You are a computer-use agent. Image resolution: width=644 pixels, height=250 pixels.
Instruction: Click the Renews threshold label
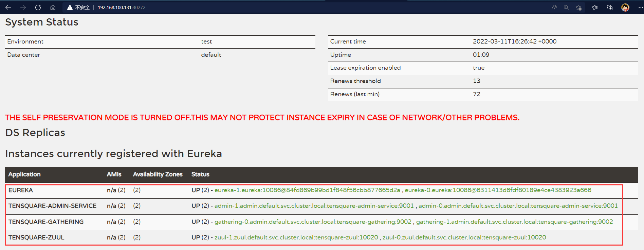[355, 81]
